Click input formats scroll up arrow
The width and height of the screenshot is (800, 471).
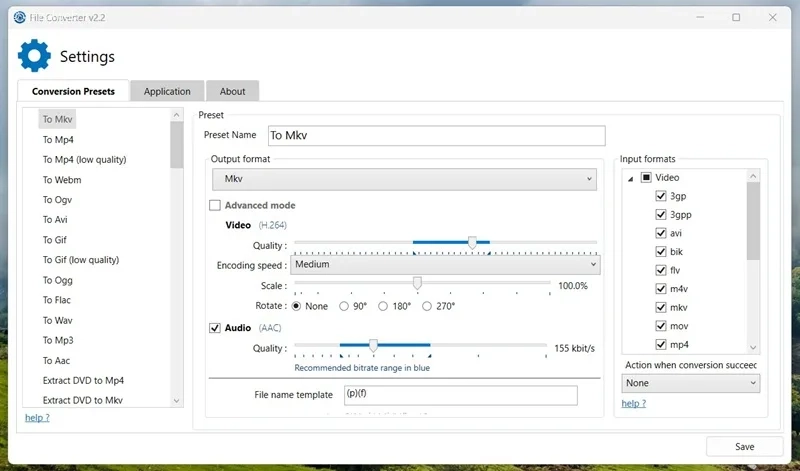(753, 176)
